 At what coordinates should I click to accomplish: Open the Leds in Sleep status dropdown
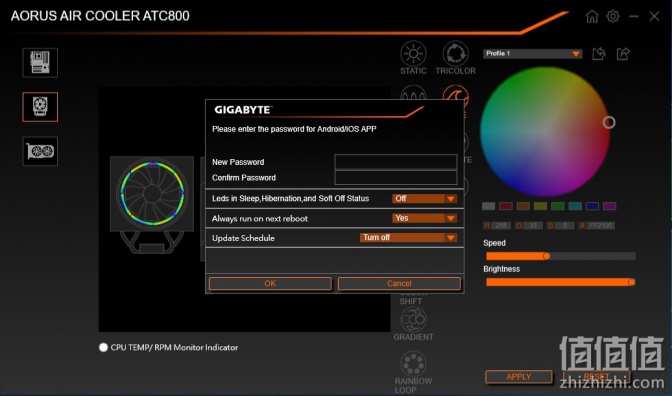point(424,198)
